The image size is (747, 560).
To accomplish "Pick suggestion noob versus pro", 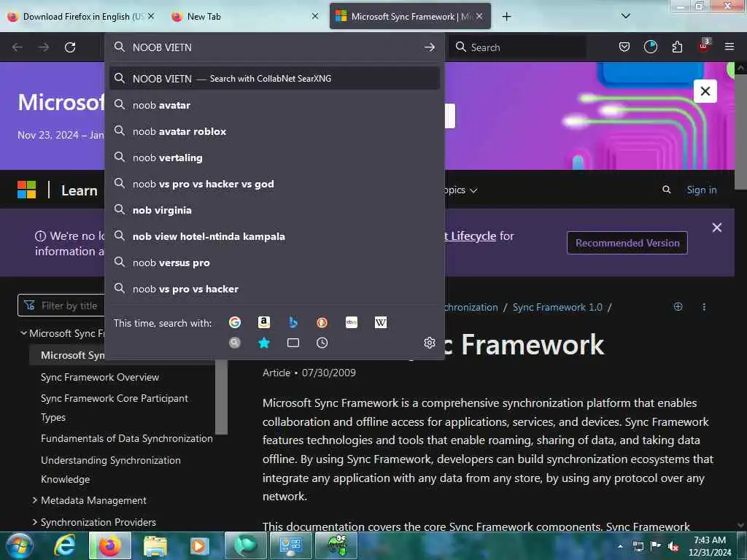I will [x=274, y=262].
